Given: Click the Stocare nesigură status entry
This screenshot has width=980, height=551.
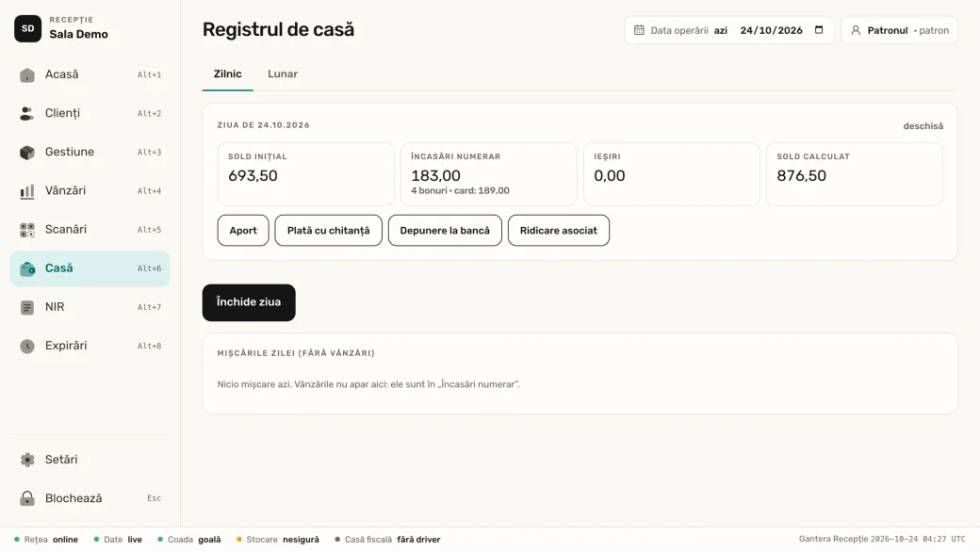Looking at the screenshot, I should point(277,540).
